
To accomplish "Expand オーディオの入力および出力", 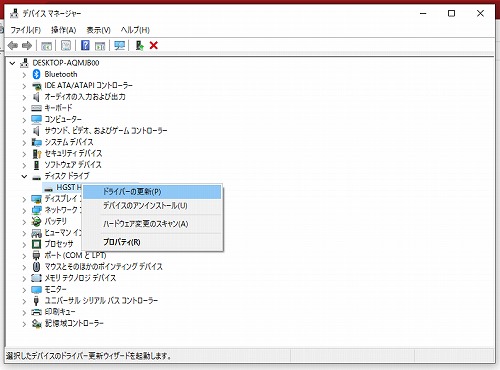I will pyautogui.click(x=24, y=97).
